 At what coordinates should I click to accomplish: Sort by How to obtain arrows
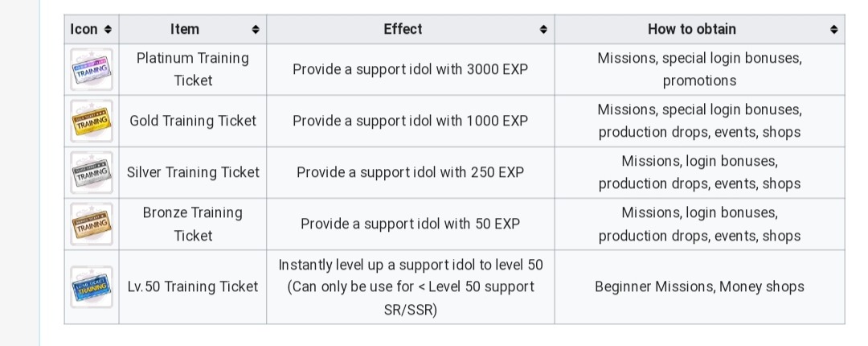coord(833,30)
